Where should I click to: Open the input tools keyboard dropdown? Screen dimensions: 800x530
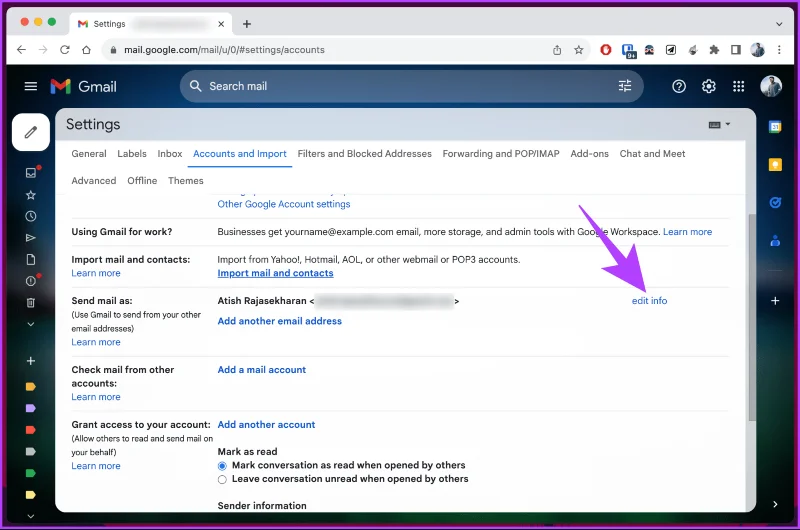[719, 125]
